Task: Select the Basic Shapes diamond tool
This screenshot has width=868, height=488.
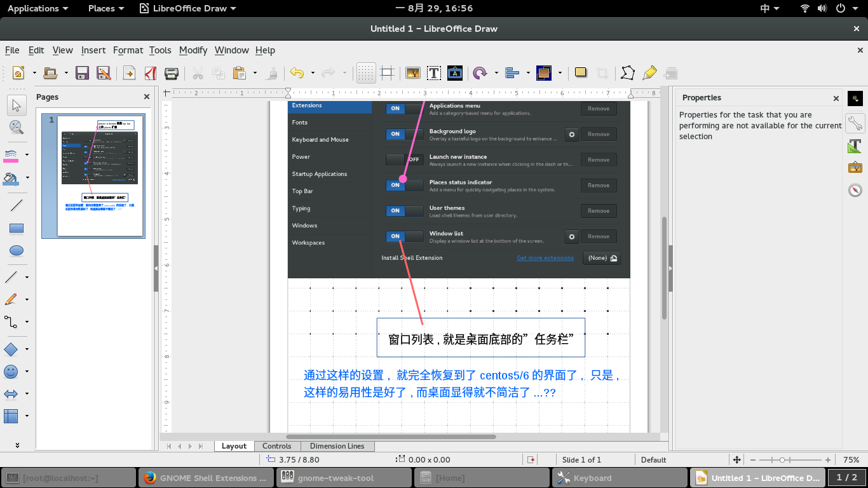Action: click(11, 349)
